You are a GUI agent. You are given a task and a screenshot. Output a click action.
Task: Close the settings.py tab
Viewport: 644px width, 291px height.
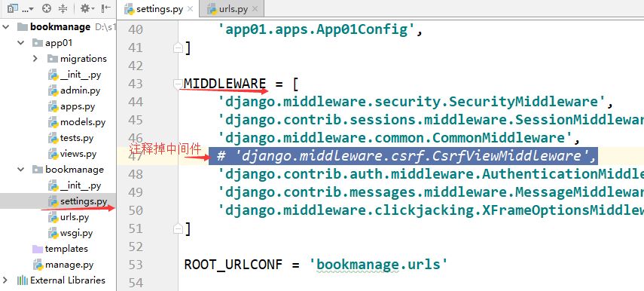[x=190, y=8]
